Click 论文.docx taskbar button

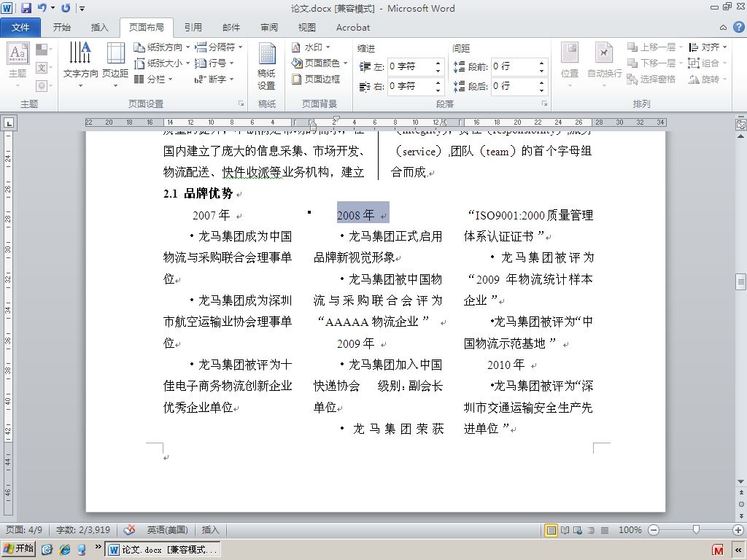163,550
